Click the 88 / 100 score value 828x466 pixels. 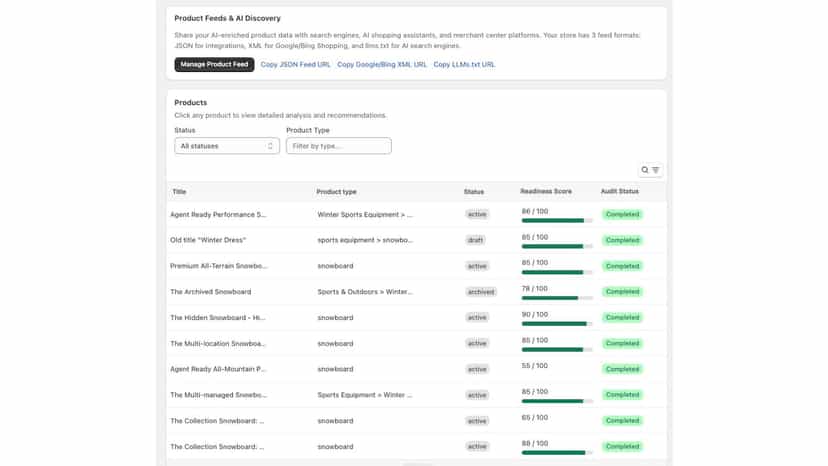(535, 443)
